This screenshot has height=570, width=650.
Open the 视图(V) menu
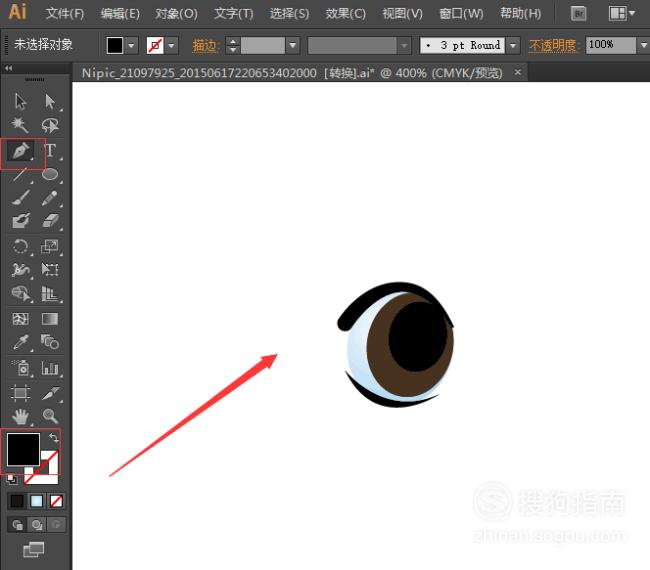point(402,14)
